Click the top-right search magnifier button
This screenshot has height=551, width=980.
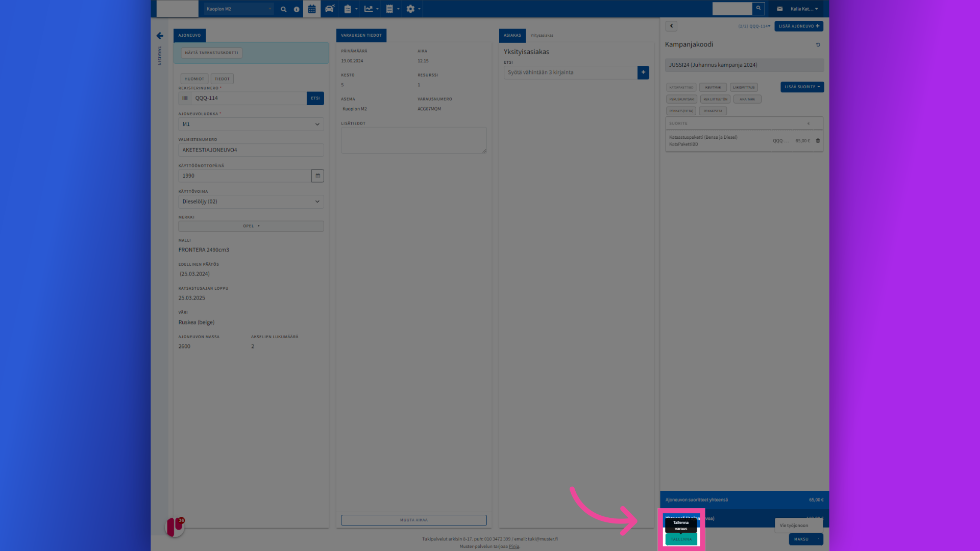coord(758,8)
